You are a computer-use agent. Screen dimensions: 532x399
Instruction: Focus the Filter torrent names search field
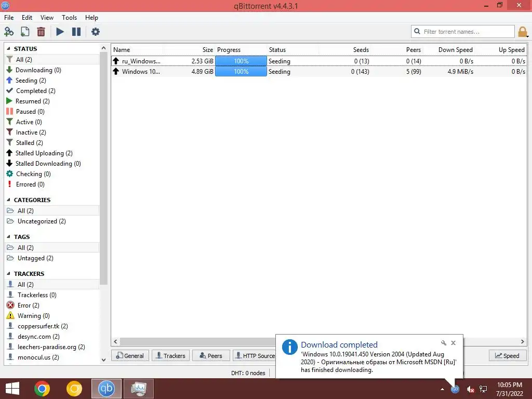pyautogui.click(x=462, y=32)
